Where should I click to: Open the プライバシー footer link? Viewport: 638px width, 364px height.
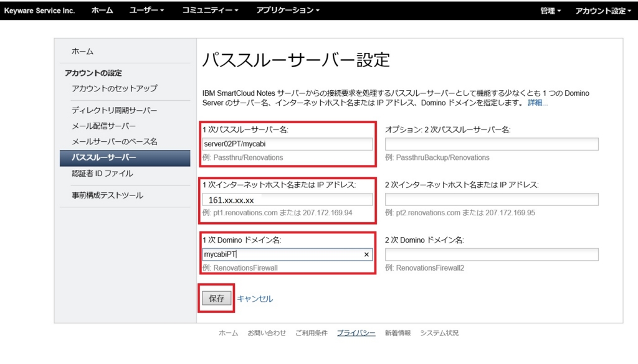(356, 333)
